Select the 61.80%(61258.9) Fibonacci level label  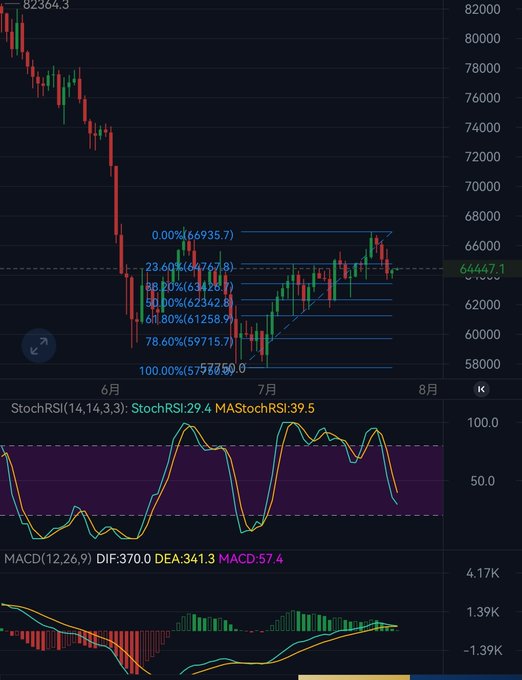189,319
